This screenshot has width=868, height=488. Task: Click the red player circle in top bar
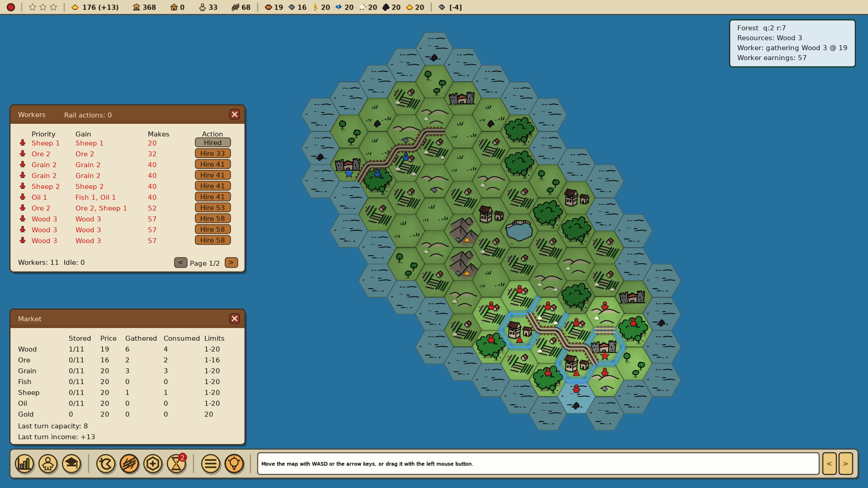coord(11,7)
